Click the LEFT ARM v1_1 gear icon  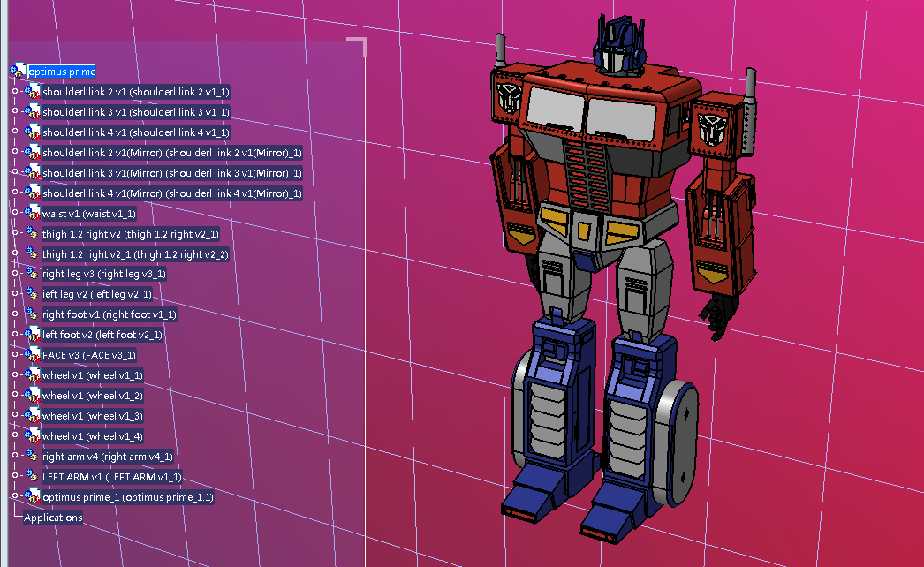[32, 476]
